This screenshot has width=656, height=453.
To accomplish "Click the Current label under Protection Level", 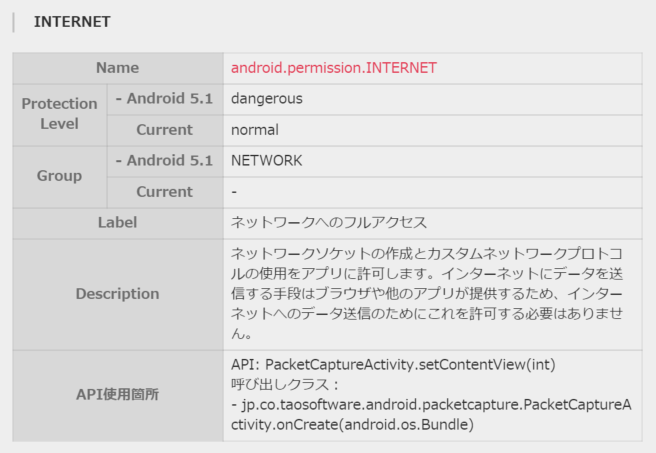I will (x=164, y=130).
